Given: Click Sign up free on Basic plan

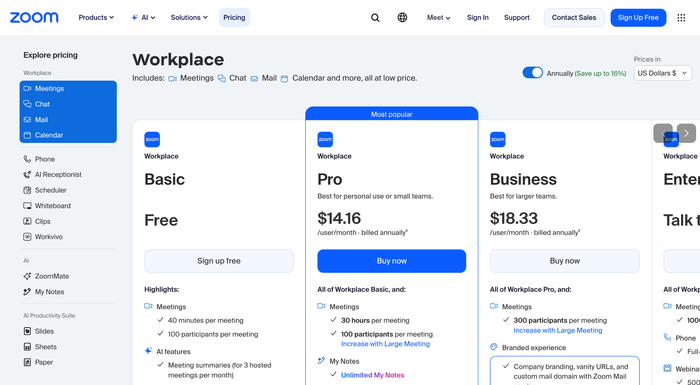Looking at the screenshot, I should click(219, 261).
